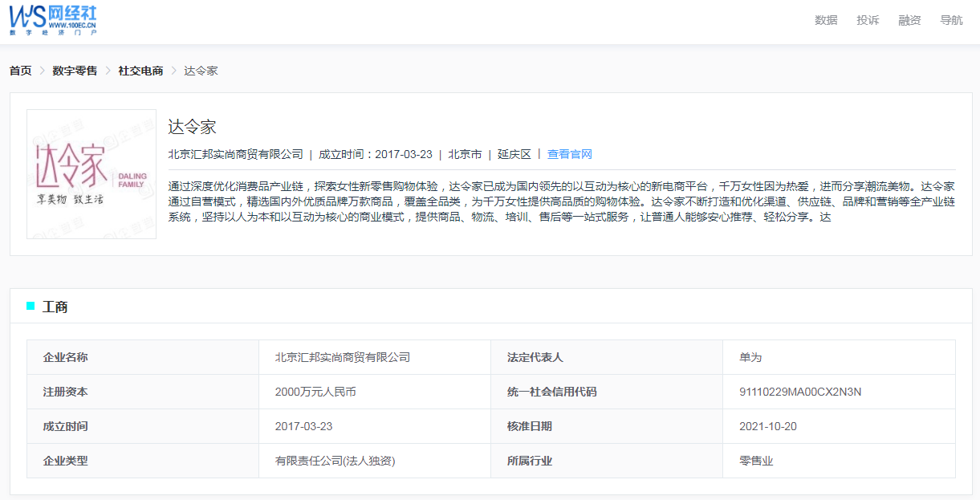Select the 所属行业 label cell
This screenshot has height=500, width=980.
pyautogui.click(x=607, y=461)
